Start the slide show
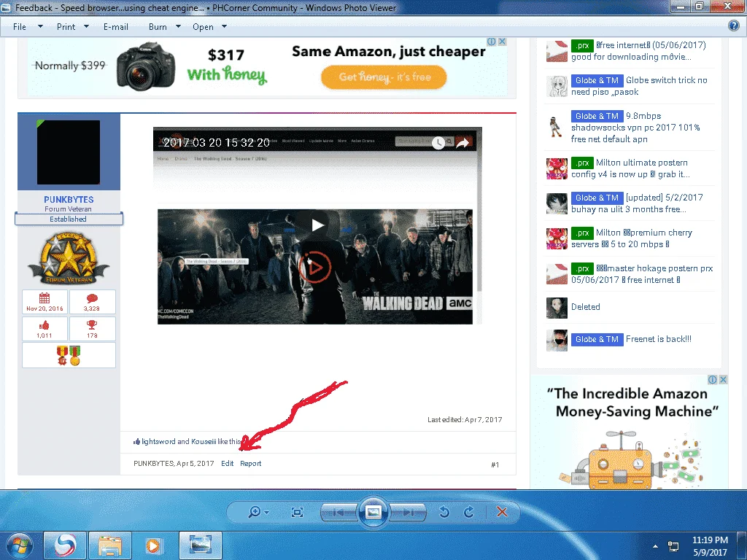Viewport: 747px width, 560px height. coord(373,512)
